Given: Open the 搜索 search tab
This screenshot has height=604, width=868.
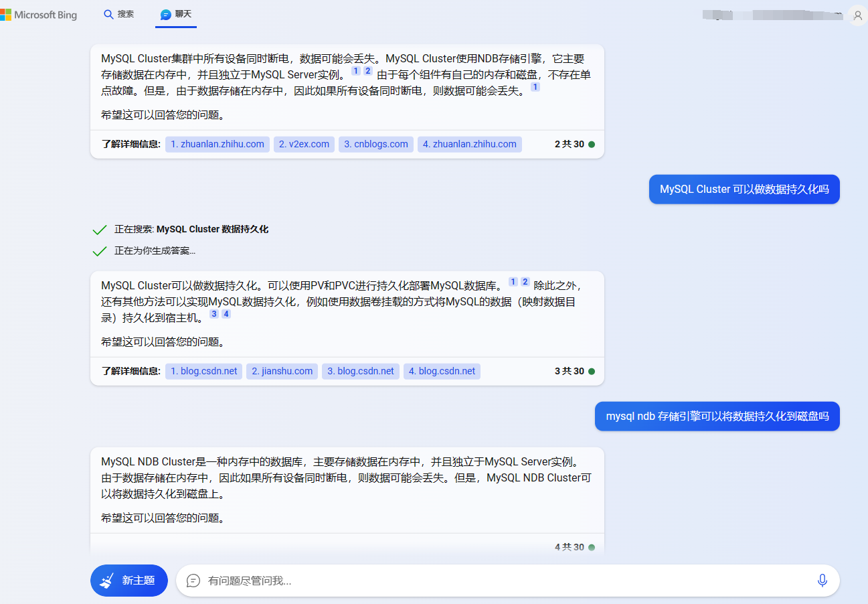Looking at the screenshot, I should click(x=118, y=14).
